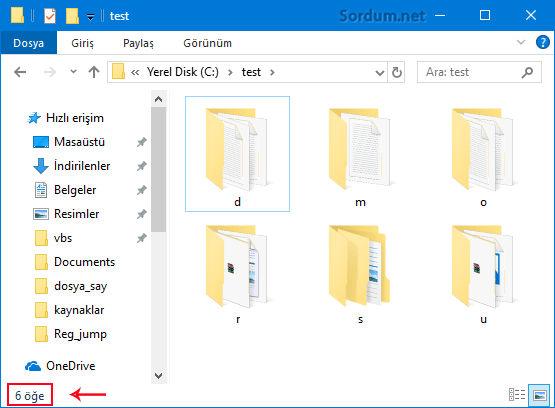
Task: Click the pin icon next to İndirilenler
Action: coord(142,166)
